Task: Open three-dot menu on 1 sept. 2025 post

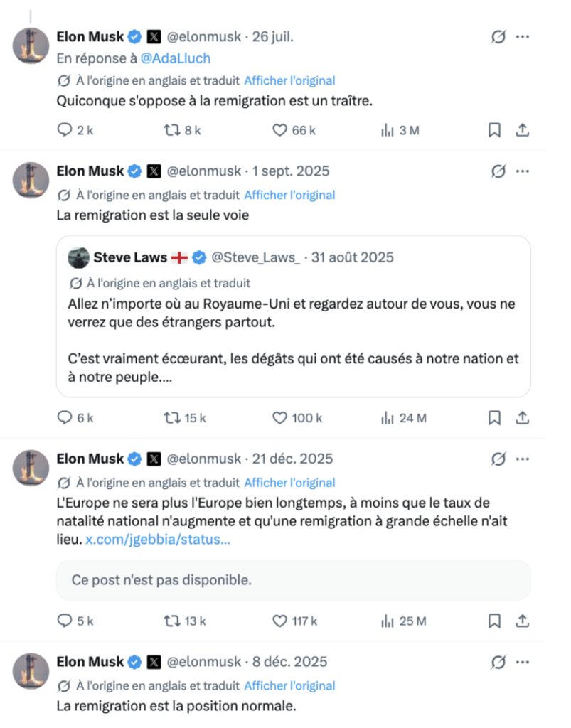Action: click(522, 171)
